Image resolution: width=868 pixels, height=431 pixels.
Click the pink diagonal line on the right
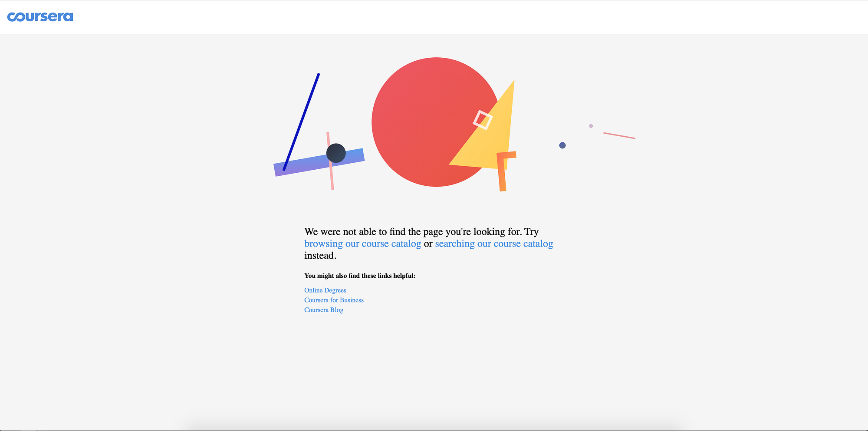pos(620,135)
